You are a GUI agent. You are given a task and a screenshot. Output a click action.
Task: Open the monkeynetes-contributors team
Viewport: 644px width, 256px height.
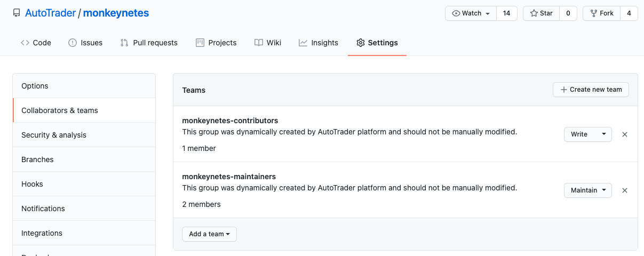coord(230,121)
